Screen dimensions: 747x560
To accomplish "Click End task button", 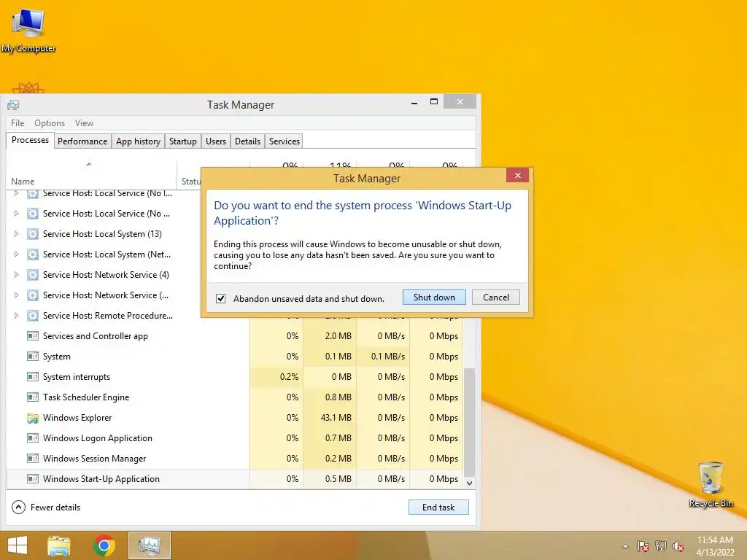I will (438, 507).
